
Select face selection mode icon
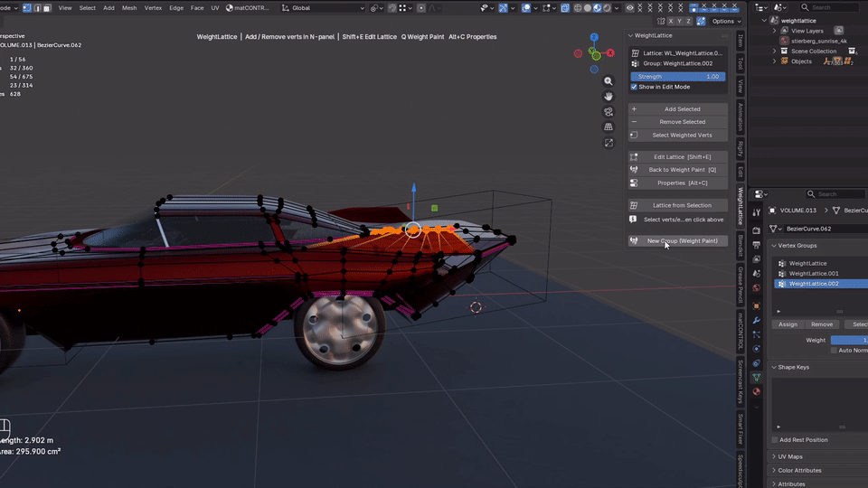click(47, 8)
